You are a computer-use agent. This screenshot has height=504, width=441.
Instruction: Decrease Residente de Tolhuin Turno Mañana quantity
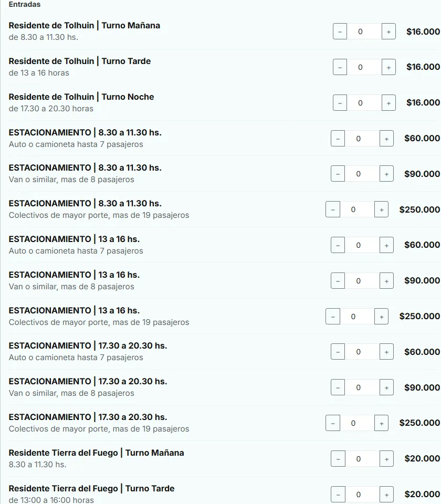point(340,31)
